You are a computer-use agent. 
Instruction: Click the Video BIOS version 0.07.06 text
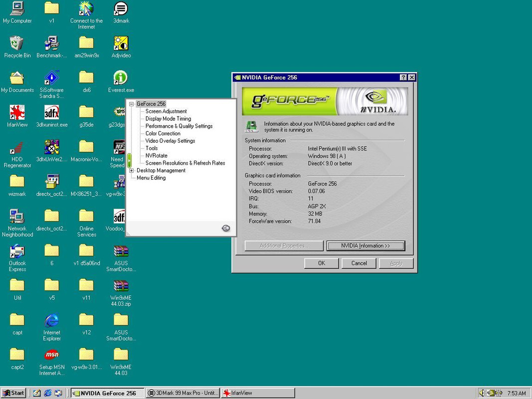[316, 192]
